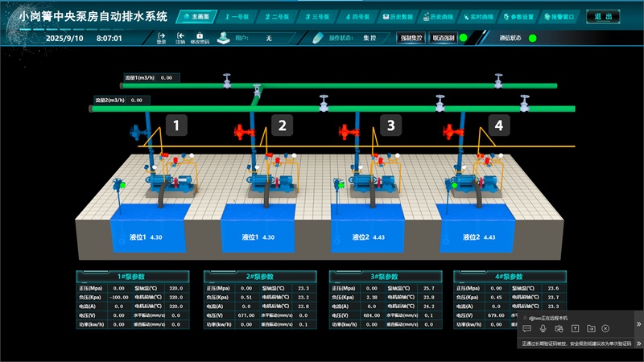Expand security notice bottom chevron
Viewport: 644px width, 362px height.
[638, 344]
